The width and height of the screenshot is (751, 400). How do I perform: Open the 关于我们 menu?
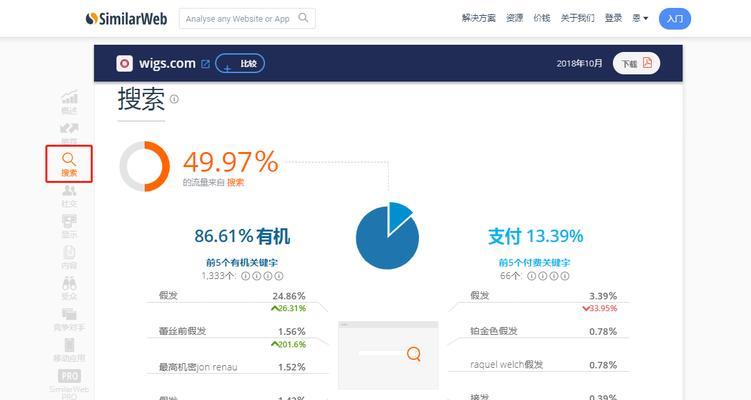[x=578, y=18]
